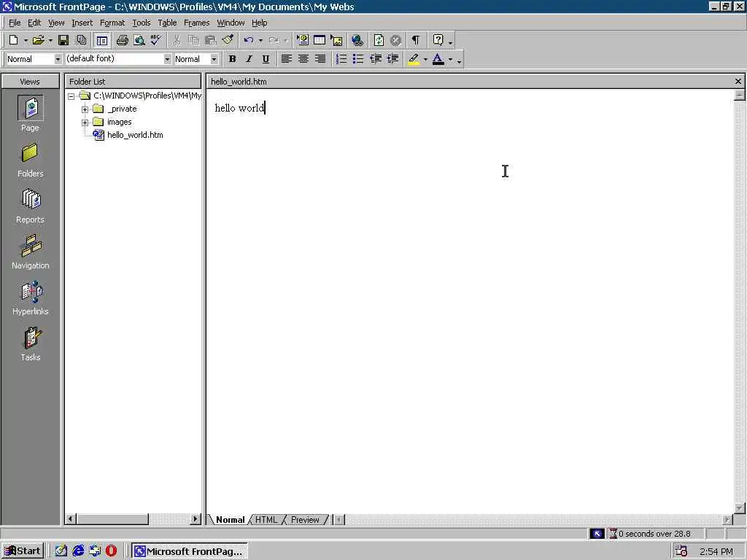Open the Format menu
747x560 pixels.
tap(112, 23)
